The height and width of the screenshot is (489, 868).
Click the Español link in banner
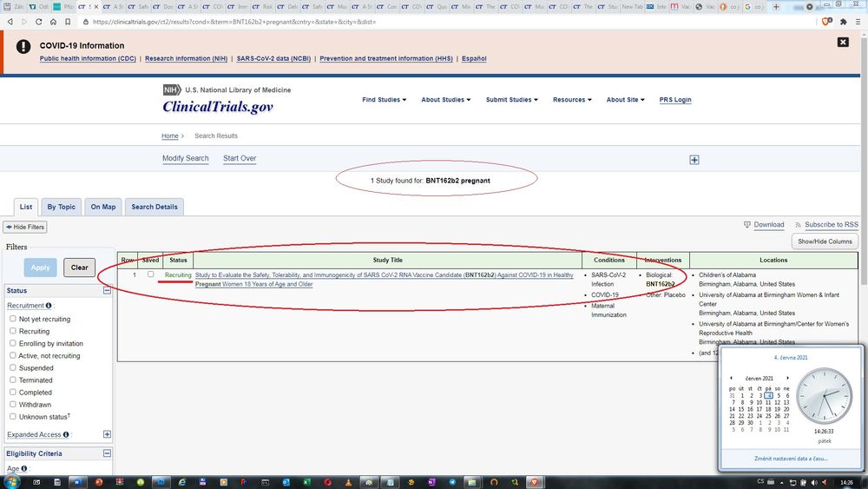click(474, 59)
